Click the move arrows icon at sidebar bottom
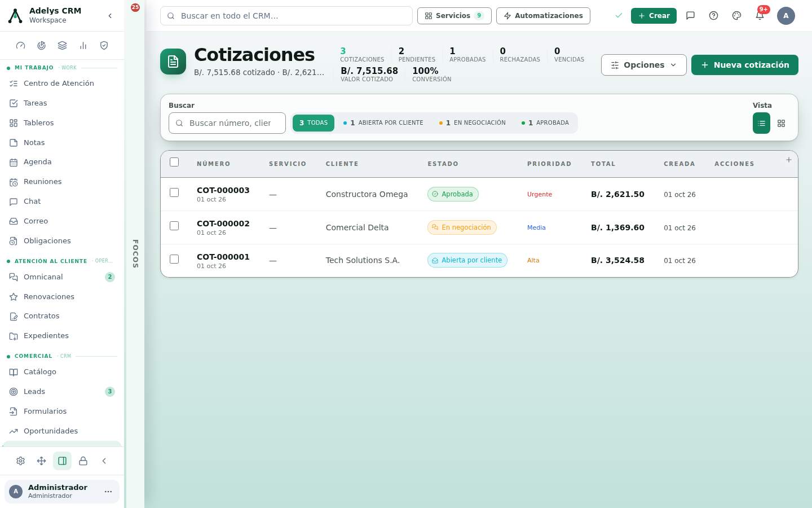 42,461
